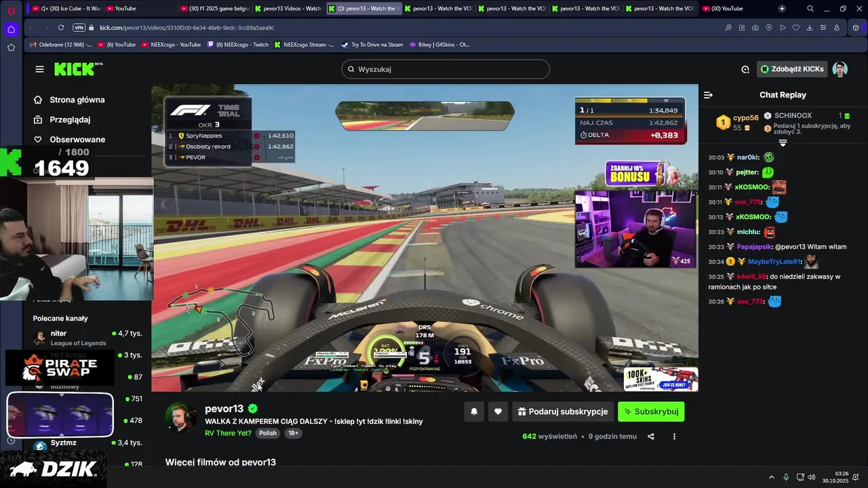The width and height of the screenshot is (868, 488).
Task: Open a new browser tab
Action: pos(782,8)
